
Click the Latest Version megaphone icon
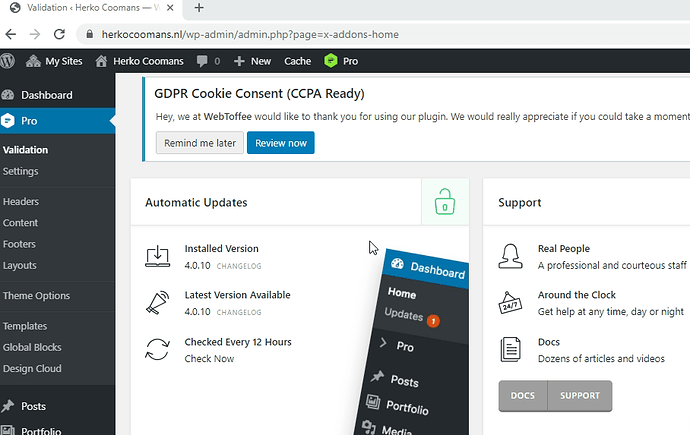click(158, 302)
